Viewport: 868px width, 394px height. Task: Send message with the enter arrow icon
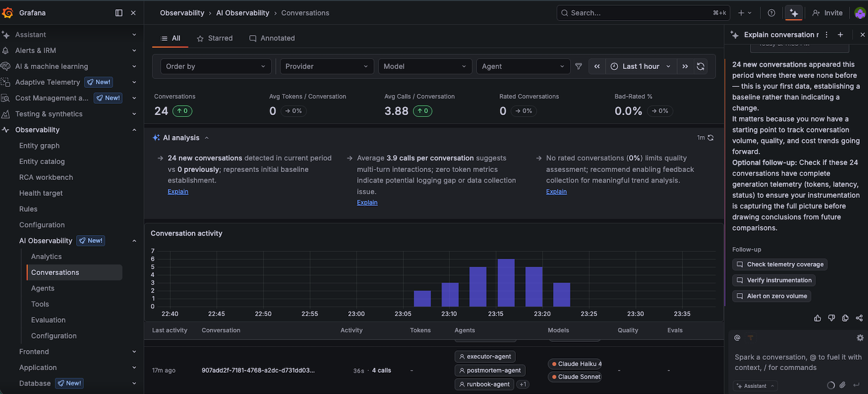[x=856, y=385]
